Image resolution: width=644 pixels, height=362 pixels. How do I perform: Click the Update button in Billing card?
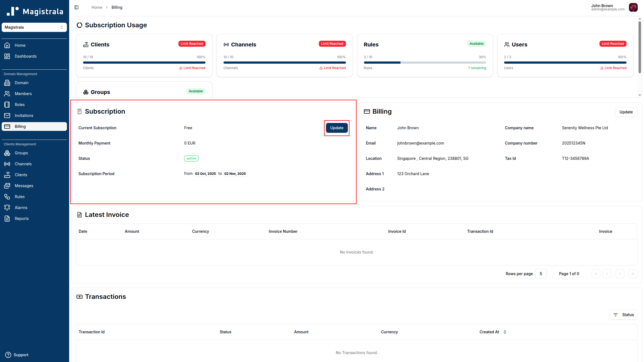(626, 112)
